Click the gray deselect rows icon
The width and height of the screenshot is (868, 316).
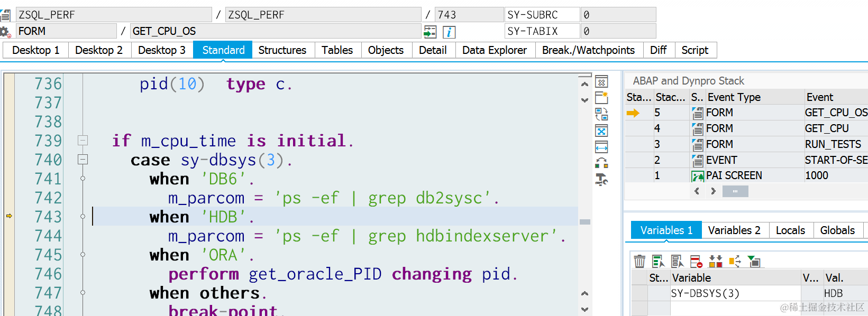678,261
